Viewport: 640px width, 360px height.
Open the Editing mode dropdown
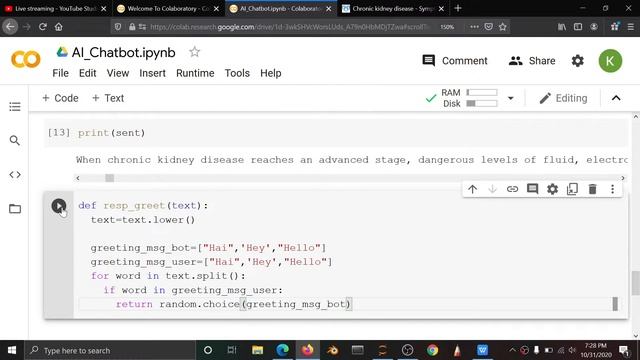point(563,98)
